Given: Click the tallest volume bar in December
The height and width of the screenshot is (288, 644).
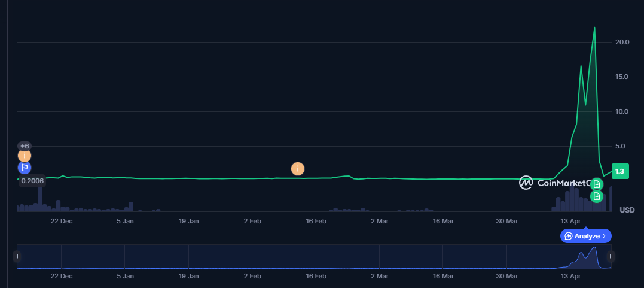Looking at the screenshot, I should click(x=41, y=198).
